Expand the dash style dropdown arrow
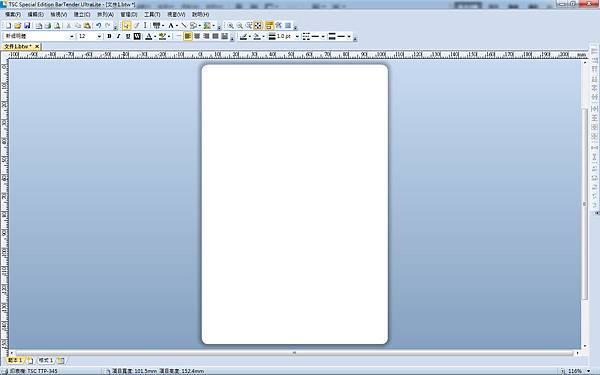 point(323,36)
